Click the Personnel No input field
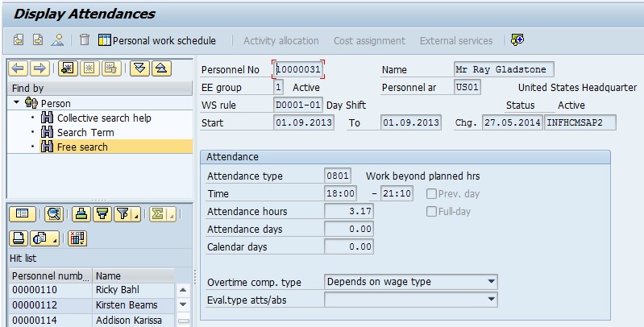This screenshot has width=644, height=327. [x=298, y=70]
